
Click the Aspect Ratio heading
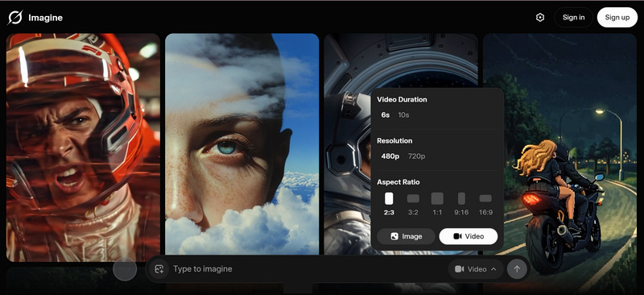[x=398, y=182]
